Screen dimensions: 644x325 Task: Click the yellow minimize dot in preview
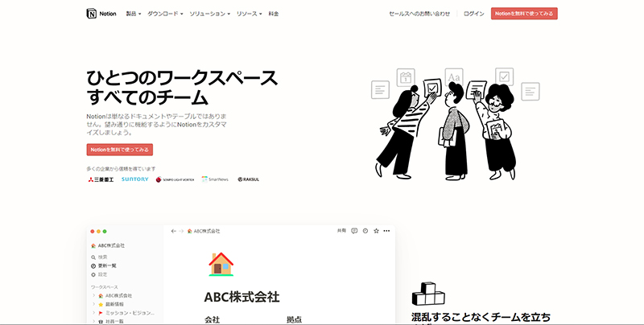98,232
